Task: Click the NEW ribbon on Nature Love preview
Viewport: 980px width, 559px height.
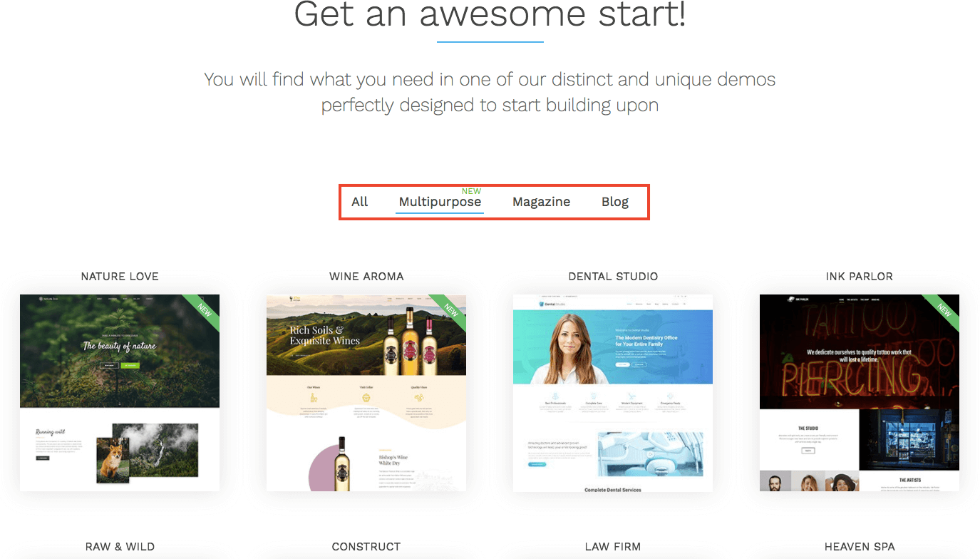Action: [205, 309]
